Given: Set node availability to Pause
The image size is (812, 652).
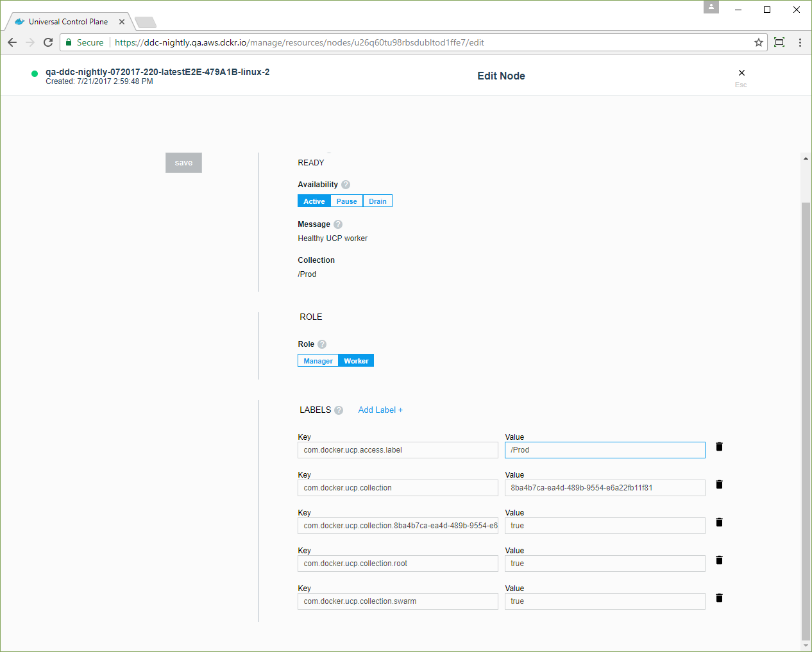Looking at the screenshot, I should [346, 201].
